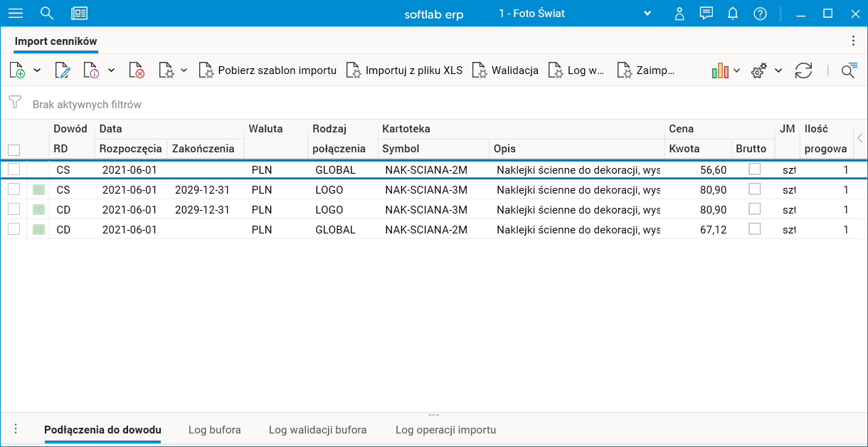Viewport: 868px width, 447px height.
Task: Toggle Brutto checkbox in the 67,12 row
Action: point(755,229)
